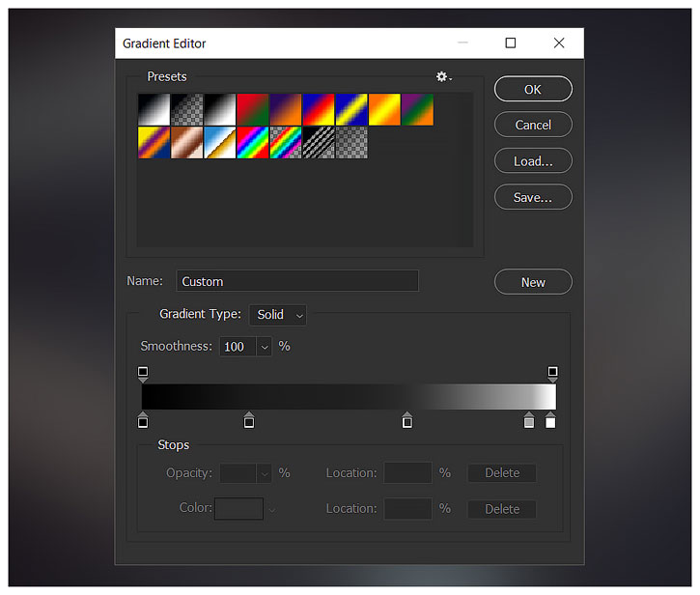This screenshot has height=595, width=700.
Task: Select the gray color stop
Action: [529, 420]
